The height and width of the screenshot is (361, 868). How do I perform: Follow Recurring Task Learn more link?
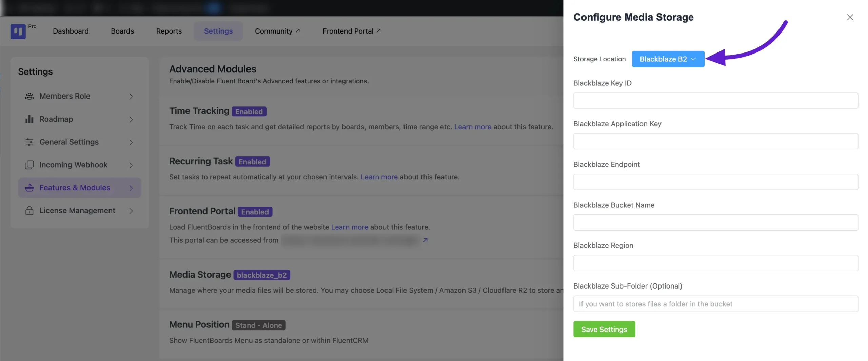coord(379,177)
